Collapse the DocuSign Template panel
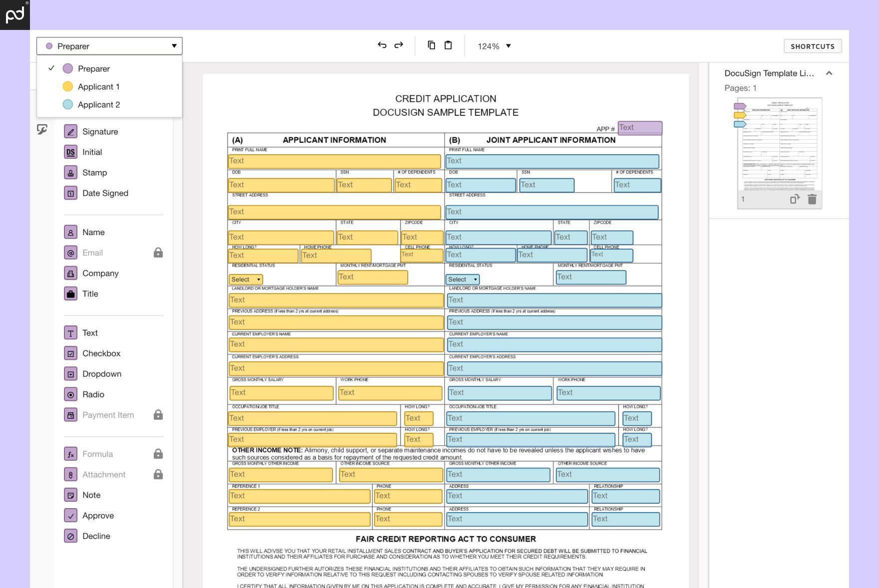 (x=830, y=73)
